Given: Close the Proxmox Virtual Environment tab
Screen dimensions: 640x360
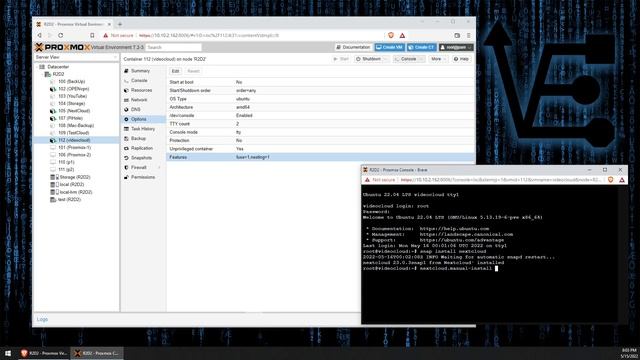Looking at the screenshot, I should click(x=109, y=24).
